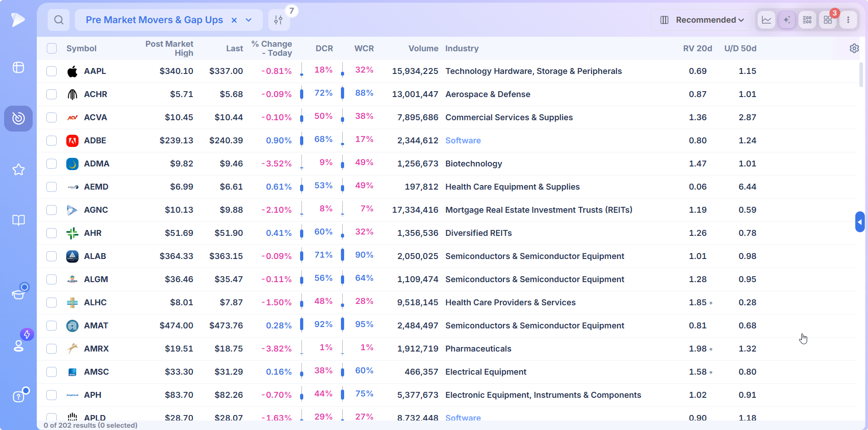
Task: Open the ALAB ticker symbol
Action: click(95, 256)
